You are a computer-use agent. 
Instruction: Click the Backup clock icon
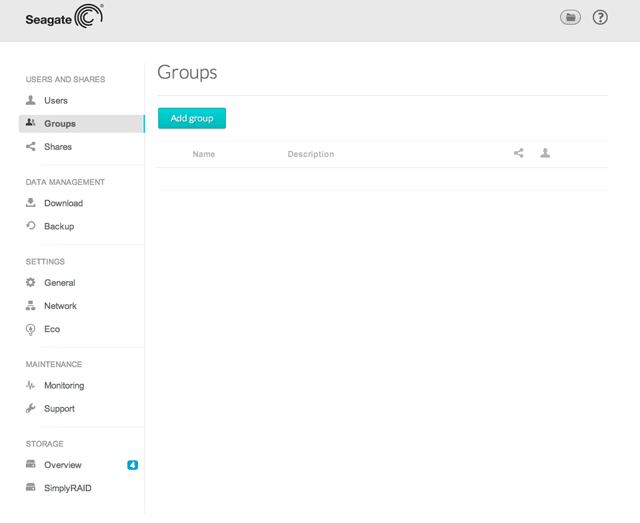[x=31, y=226]
